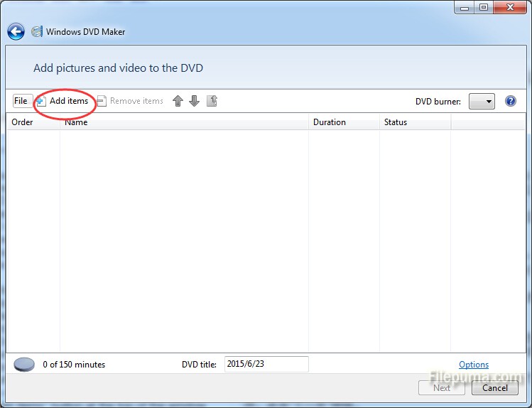Image resolution: width=532 pixels, height=408 pixels.
Task: Click the Windows DVD Maker title icon
Action: (36, 32)
